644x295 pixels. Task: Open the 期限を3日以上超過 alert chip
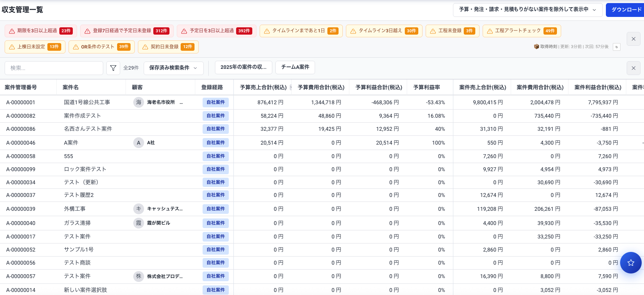coord(40,31)
